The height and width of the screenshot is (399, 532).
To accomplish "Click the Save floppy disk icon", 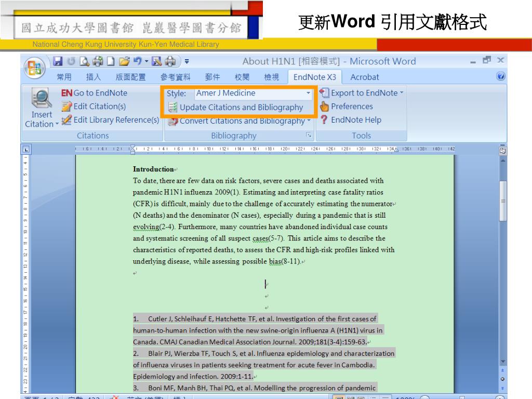I will pos(58,61).
